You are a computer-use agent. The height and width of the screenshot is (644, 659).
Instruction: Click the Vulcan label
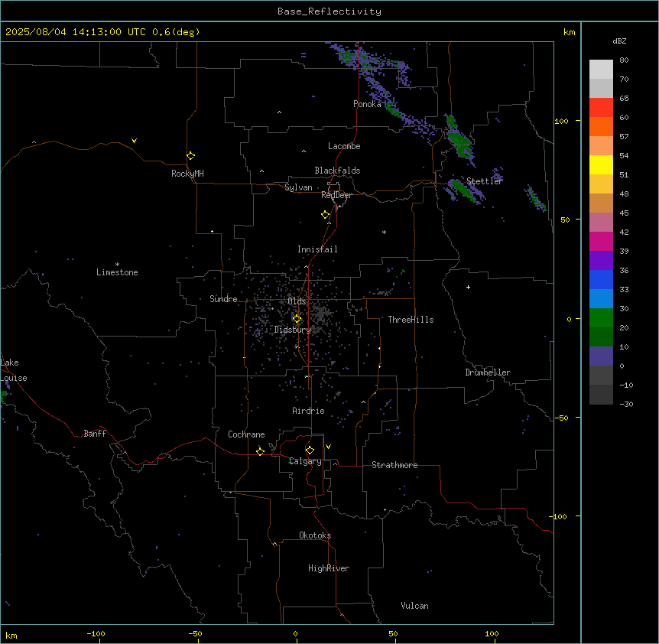click(x=414, y=606)
